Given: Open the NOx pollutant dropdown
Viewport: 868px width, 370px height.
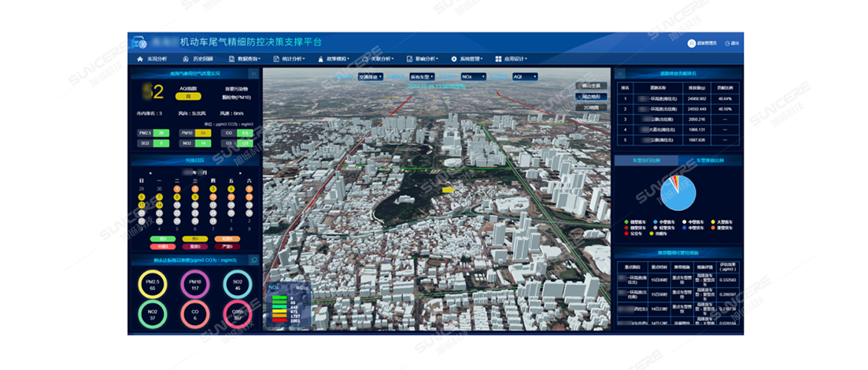Looking at the screenshot, I should click(x=472, y=77).
